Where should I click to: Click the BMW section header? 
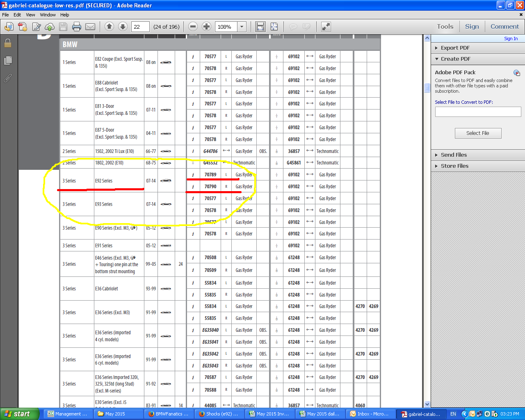click(220, 44)
